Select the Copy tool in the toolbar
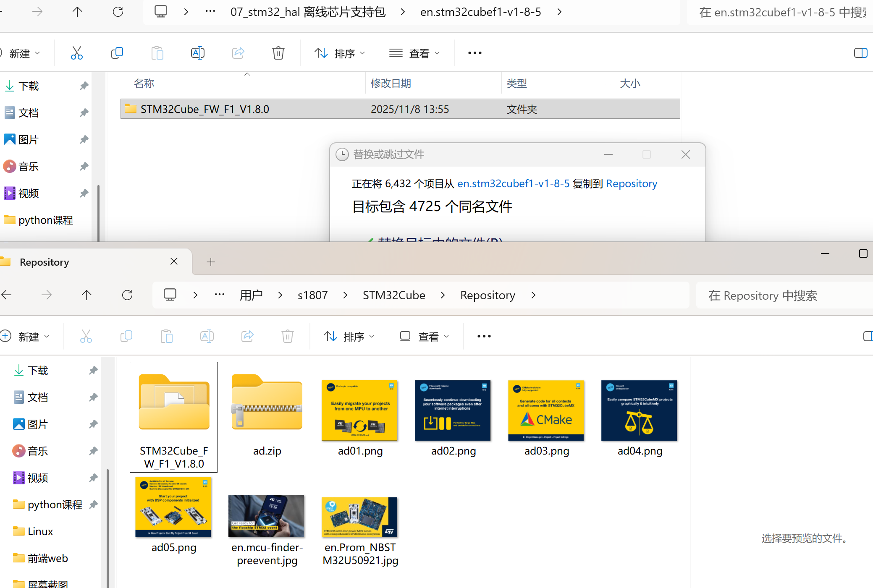 pyautogui.click(x=117, y=53)
